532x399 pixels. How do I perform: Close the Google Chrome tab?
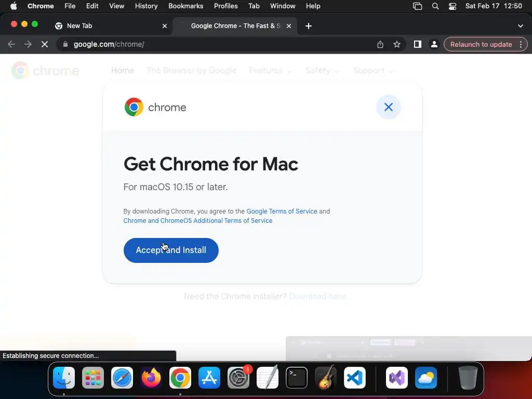pyautogui.click(x=289, y=26)
